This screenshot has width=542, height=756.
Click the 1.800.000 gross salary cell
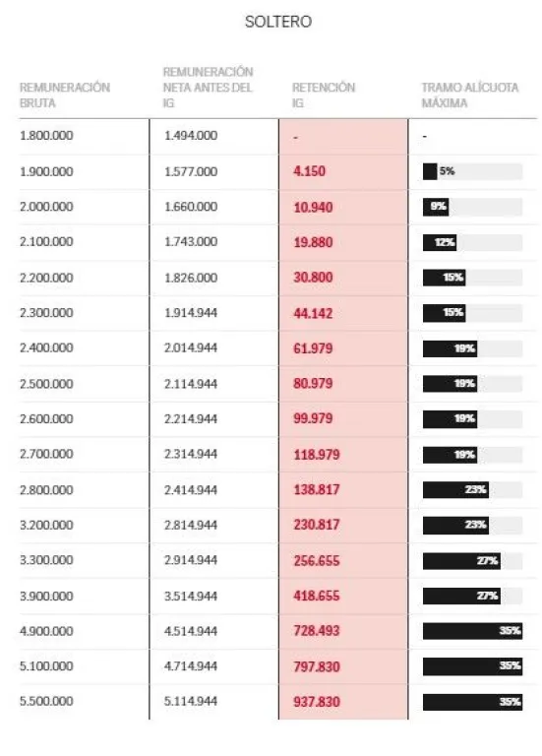[x=46, y=136]
